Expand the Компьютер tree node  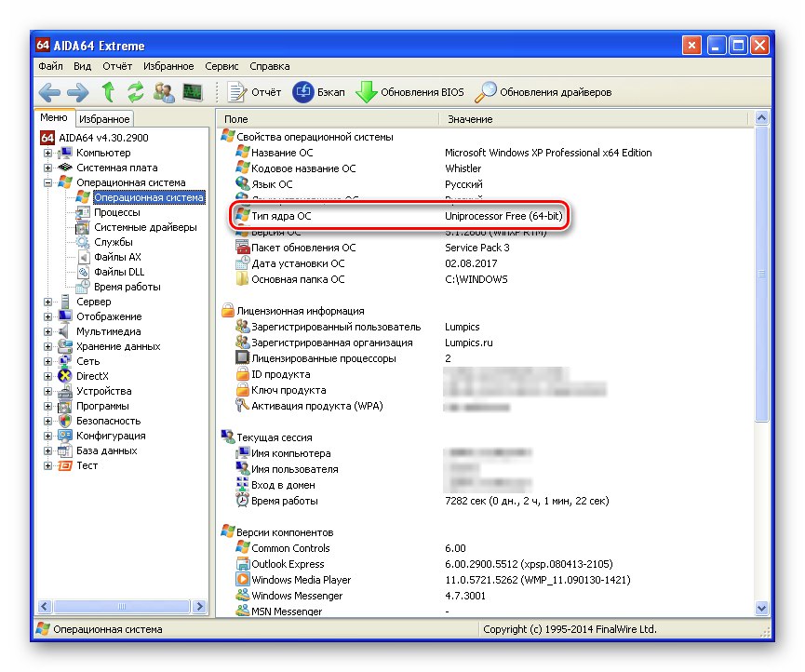pos(47,153)
